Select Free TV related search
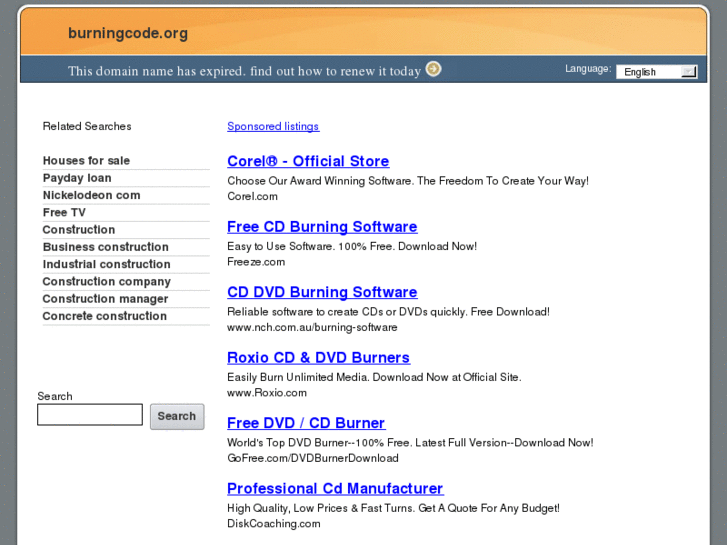 pyautogui.click(x=64, y=212)
